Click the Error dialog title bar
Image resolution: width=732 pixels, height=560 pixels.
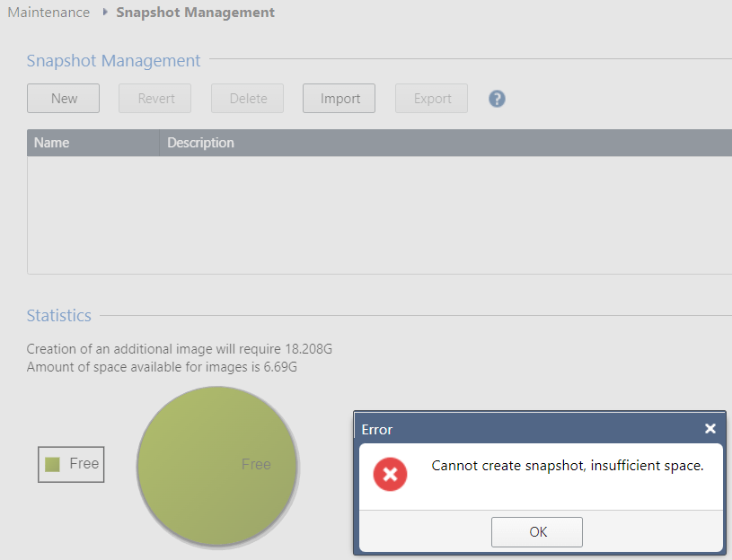pos(521,429)
